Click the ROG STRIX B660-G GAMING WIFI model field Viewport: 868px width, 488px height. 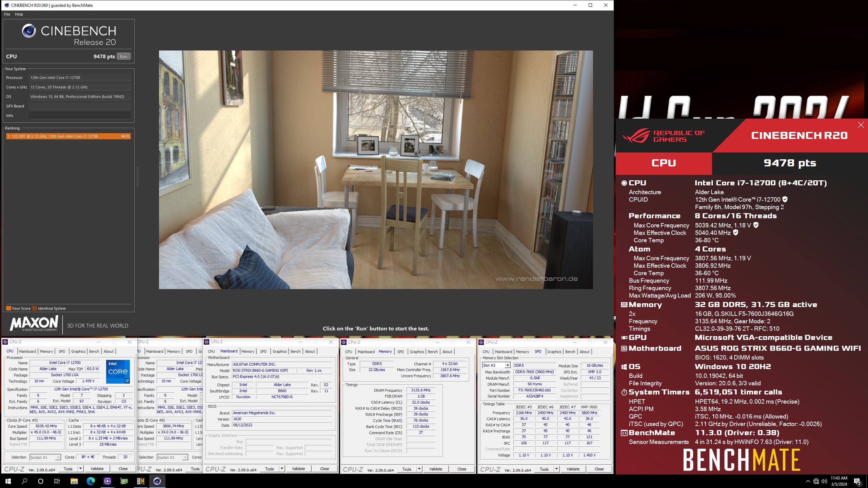[263, 370]
